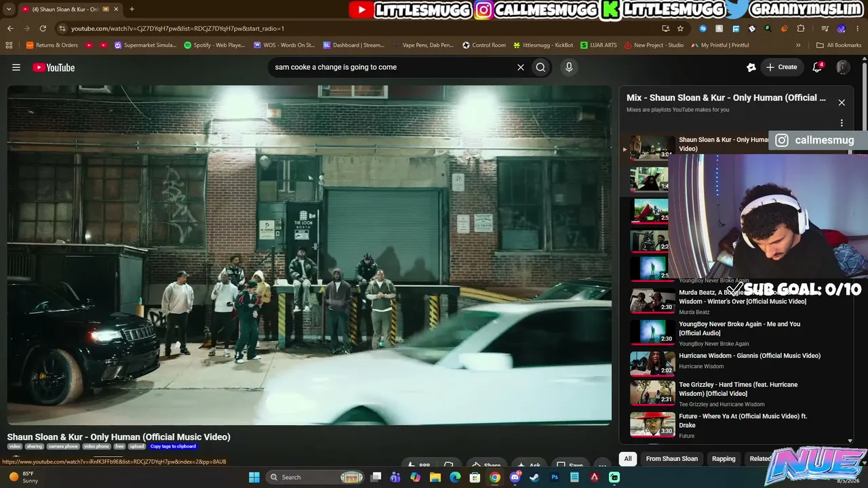Reload the YouTube page
This screenshot has height=488, width=868.
tap(43, 28)
